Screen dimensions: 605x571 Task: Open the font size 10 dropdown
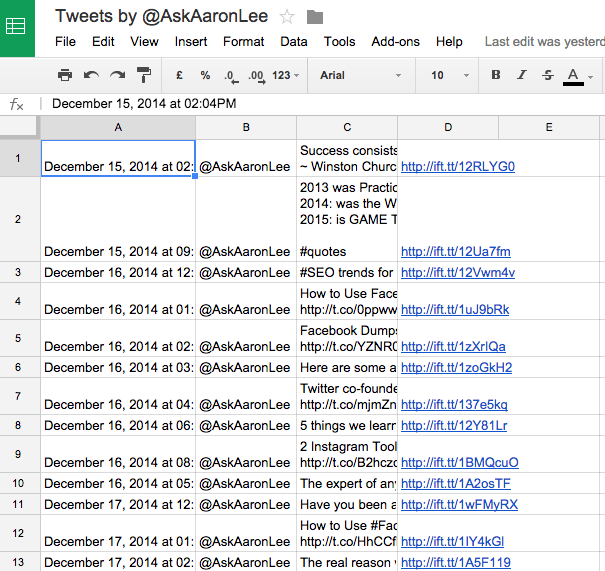(450, 75)
